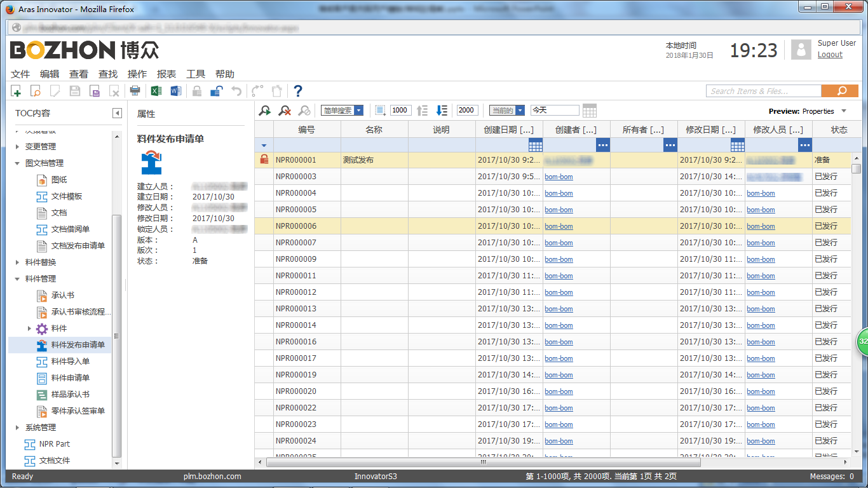Export grid to Word
Viewport: 868px width, 488px height.
pos(176,91)
